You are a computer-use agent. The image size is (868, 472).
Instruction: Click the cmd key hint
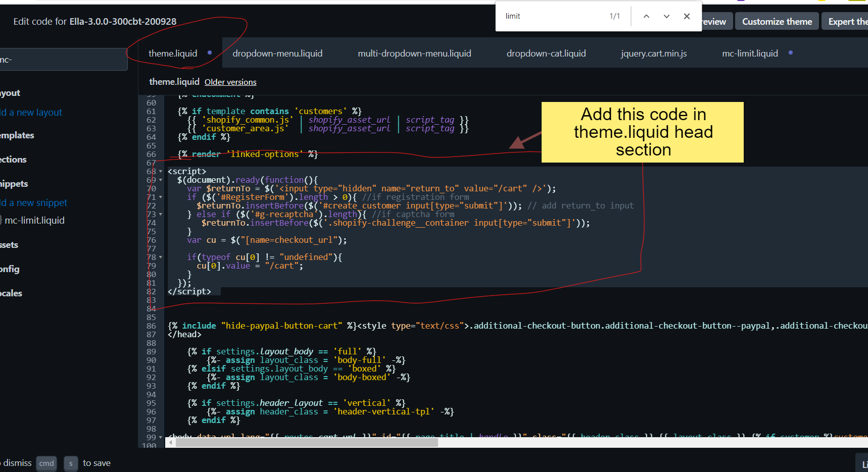(x=46, y=463)
